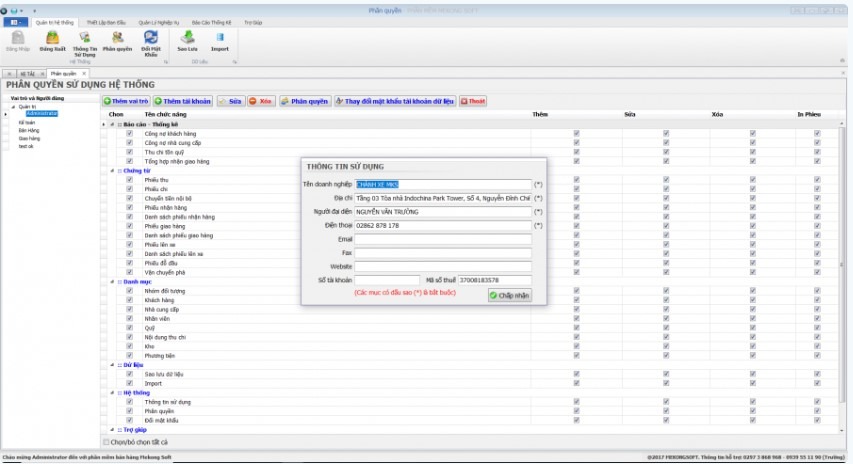Toggle checkbox for Phiếu thu row
This screenshot has width=853, height=464.
tap(129, 180)
